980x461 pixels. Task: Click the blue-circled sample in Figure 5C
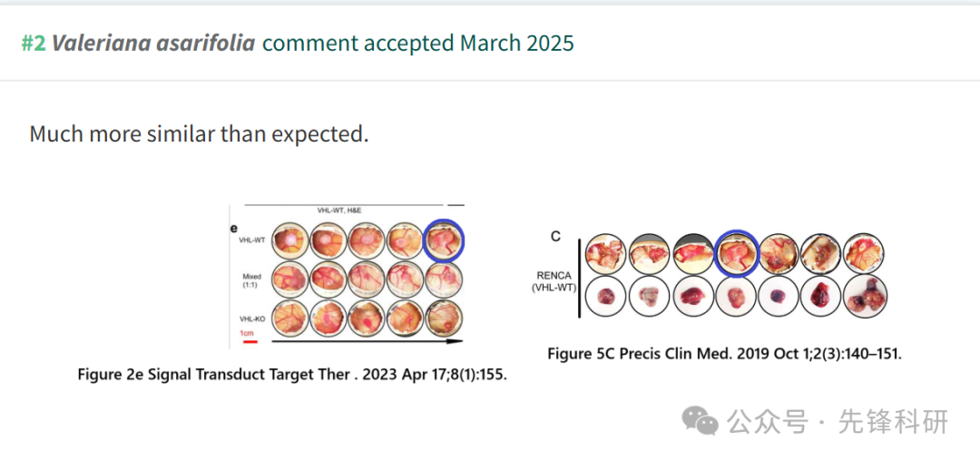click(x=736, y=252)
